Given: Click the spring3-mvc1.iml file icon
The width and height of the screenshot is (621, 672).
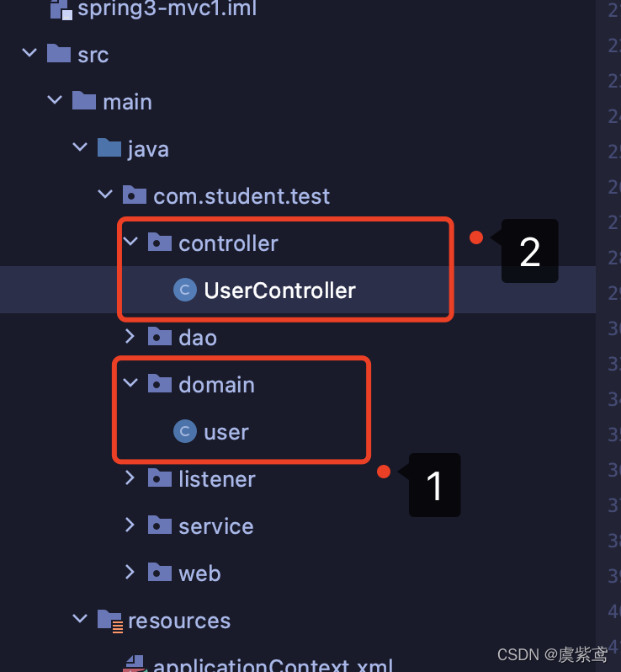Looking at the screenshot, I should pyautogui.click(x=59, y=10).
